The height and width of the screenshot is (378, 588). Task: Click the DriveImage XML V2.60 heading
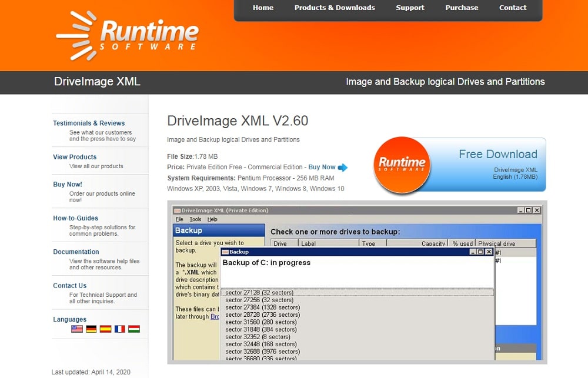click(x=238, y=121)
